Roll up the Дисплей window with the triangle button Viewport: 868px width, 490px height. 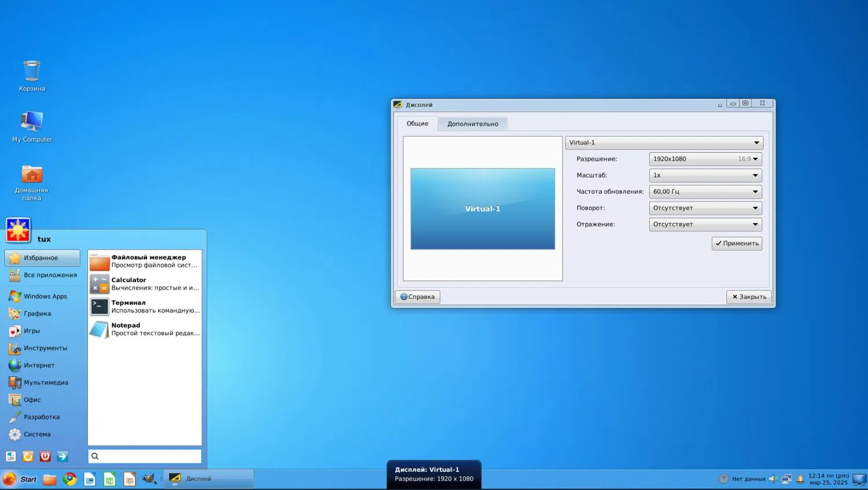pos(720,105)
